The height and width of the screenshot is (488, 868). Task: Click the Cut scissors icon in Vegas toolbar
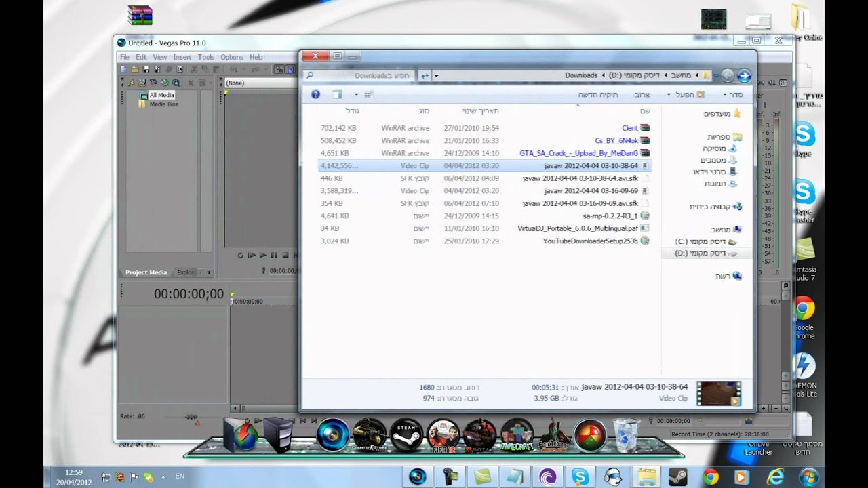pos(194,69)
